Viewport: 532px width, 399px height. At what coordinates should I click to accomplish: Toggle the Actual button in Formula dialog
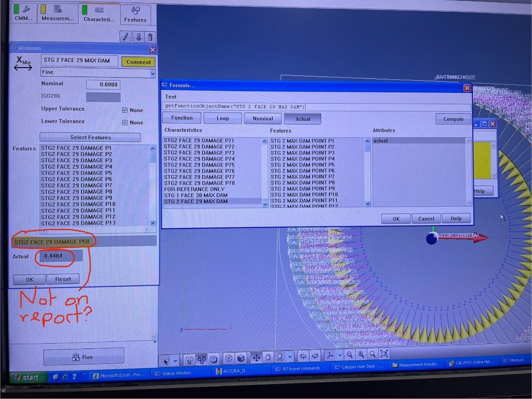coord(303,119)
